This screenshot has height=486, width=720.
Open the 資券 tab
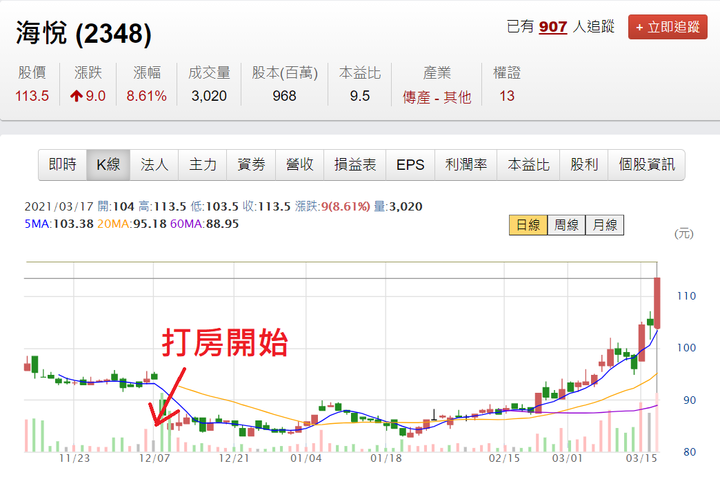[251, 164]
